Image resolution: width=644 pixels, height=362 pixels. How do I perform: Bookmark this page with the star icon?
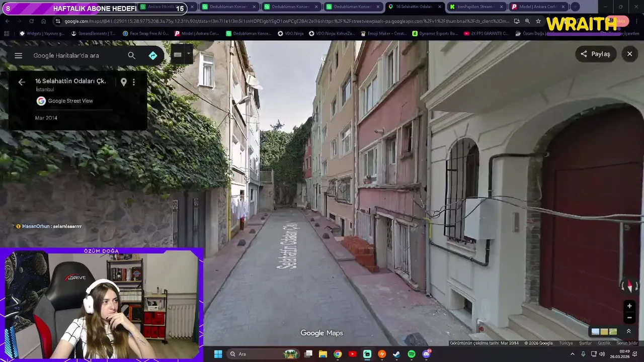538,22
